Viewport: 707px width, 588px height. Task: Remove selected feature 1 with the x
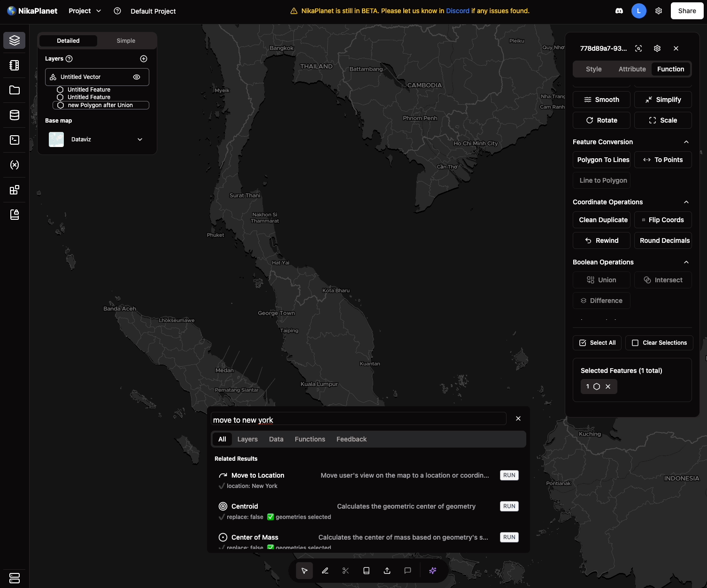coord(608,387)
